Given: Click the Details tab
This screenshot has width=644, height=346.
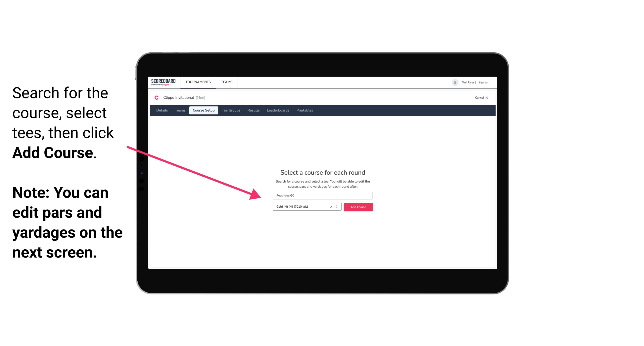Looking at the screenshot, I should tap(162, 110).
